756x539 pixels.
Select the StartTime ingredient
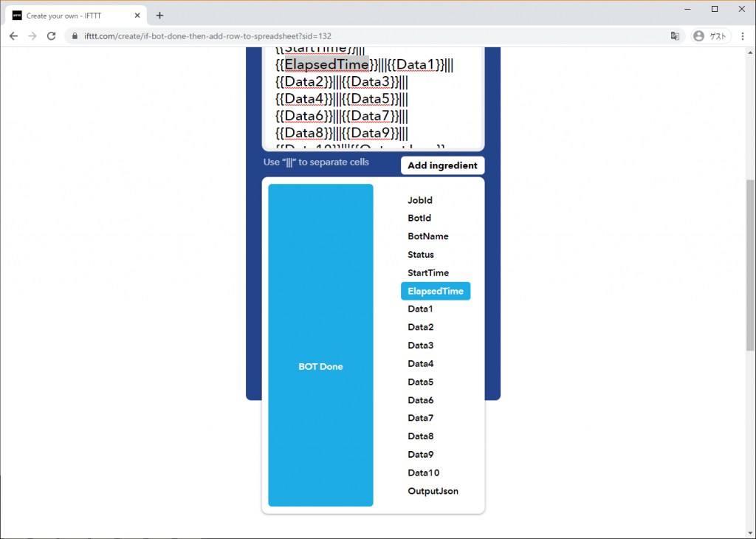point(427,273)
